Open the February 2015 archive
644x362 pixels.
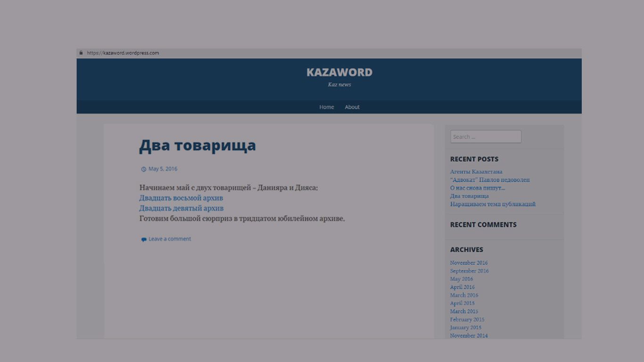(x=467, y=319)
